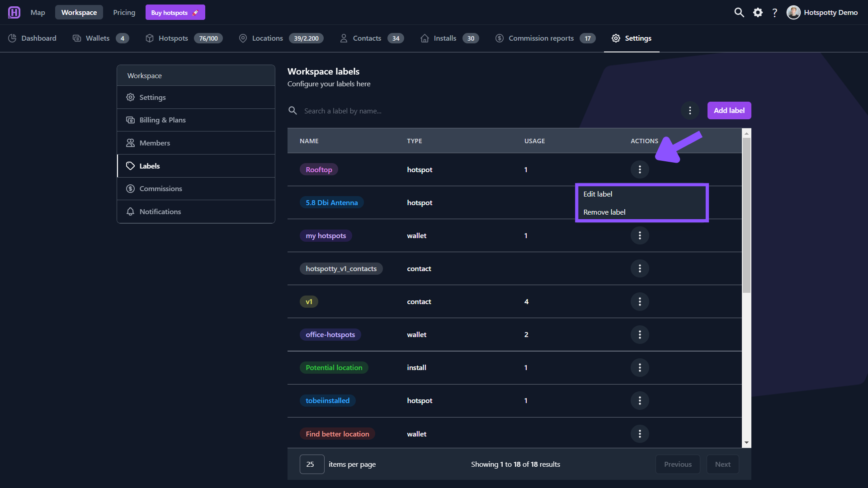
Task: Switch to the Hotspots tab
Action: coord(184,38)
